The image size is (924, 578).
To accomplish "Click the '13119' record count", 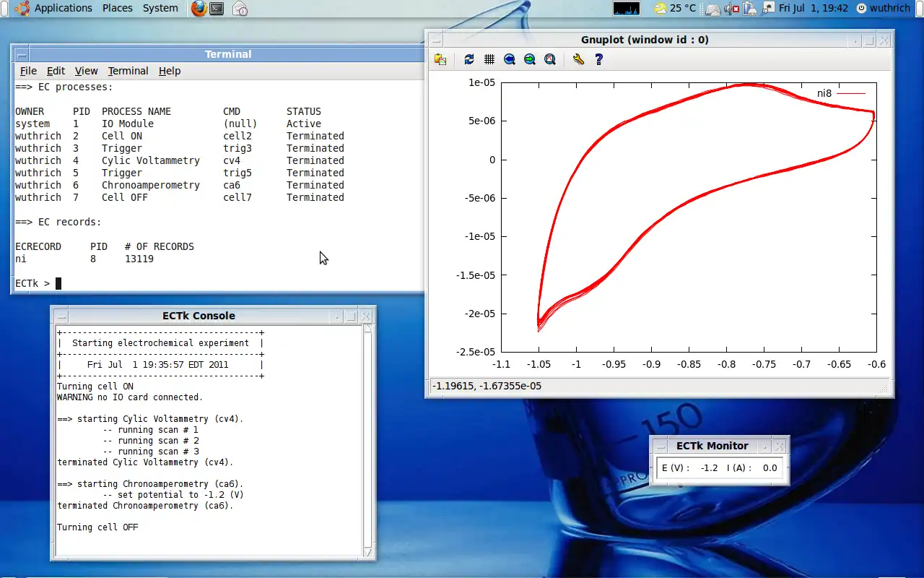I will pyautogui.click(x=139, y=259).
